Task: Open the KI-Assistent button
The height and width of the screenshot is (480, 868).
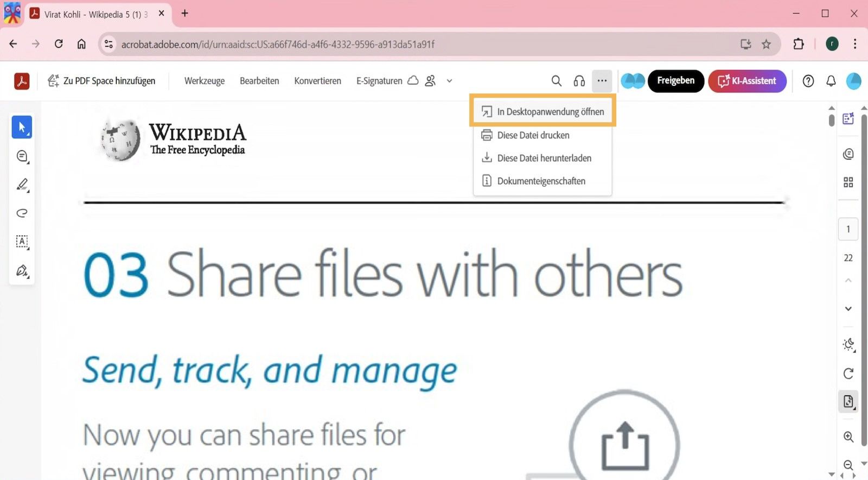Action: 747,81
